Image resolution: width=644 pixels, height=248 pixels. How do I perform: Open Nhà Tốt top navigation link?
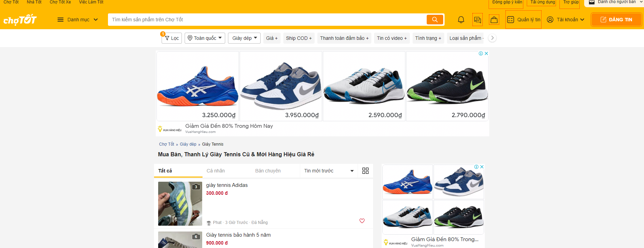[34, 2]
